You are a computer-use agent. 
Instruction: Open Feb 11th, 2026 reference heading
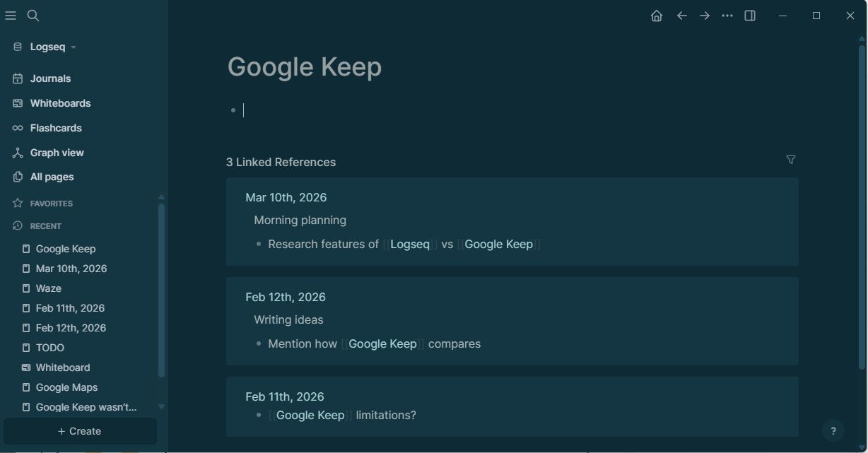point(285,396)
